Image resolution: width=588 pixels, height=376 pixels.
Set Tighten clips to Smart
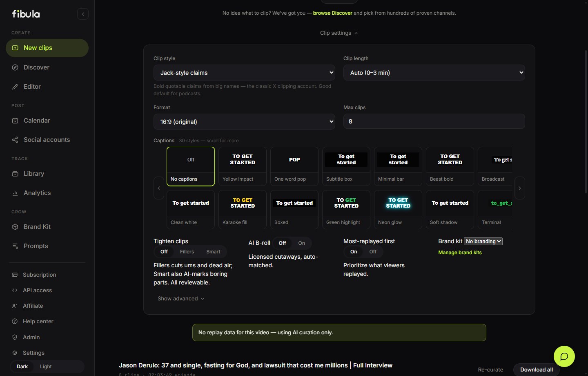pos(213,252)
